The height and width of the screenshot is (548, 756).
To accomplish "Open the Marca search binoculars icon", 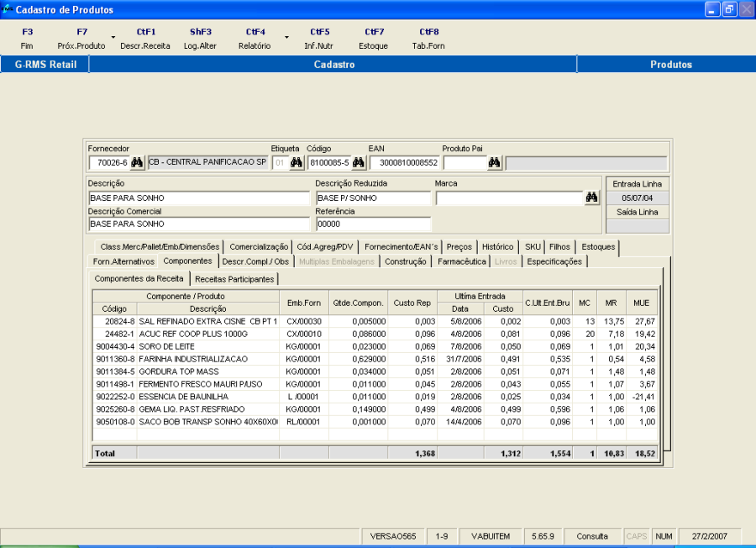I will pyautogui.click(x=592, y=198).
